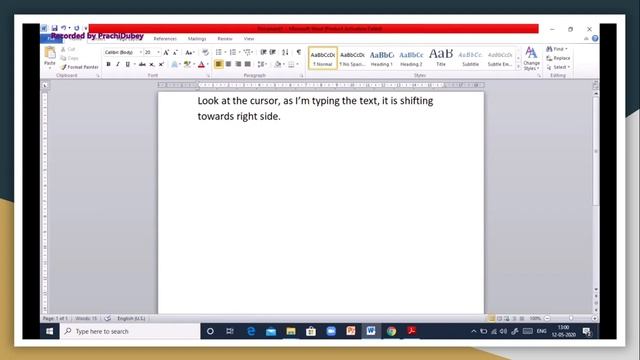Click the Numbering list icon
Image resolution: width=640 pixels, height=360 pixels.
pos(233,52)
